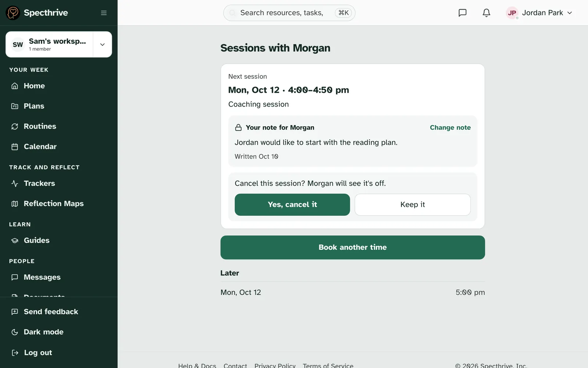Open the Jordan Park account dropdown
This screenshot has width=588, height=368.
[x=539, y=13]
